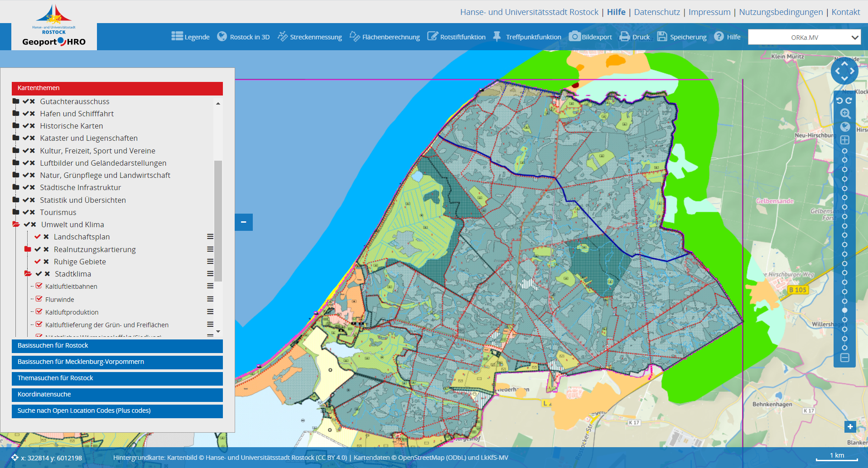Viewport: 868px width, 468px height.
Task: Open Hanse- und Universitätsstadt Rostock link
Action: tap(529, 12)
